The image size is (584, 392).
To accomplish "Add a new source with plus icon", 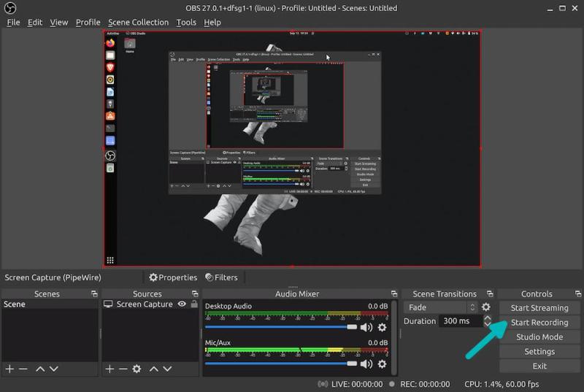I will click(x=109, y=369).
